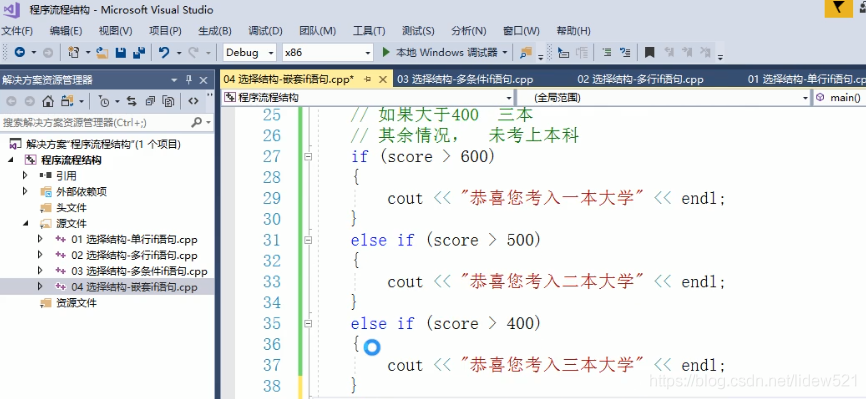
Task: Click the Save All double-disk icon
Action: click(139, 52)
